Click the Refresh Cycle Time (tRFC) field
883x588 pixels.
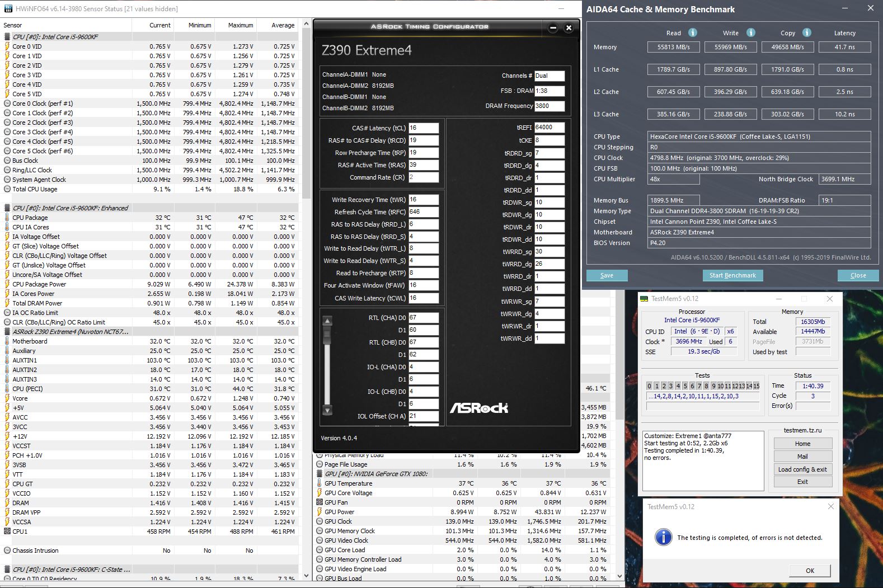click(x=424, y=211)
